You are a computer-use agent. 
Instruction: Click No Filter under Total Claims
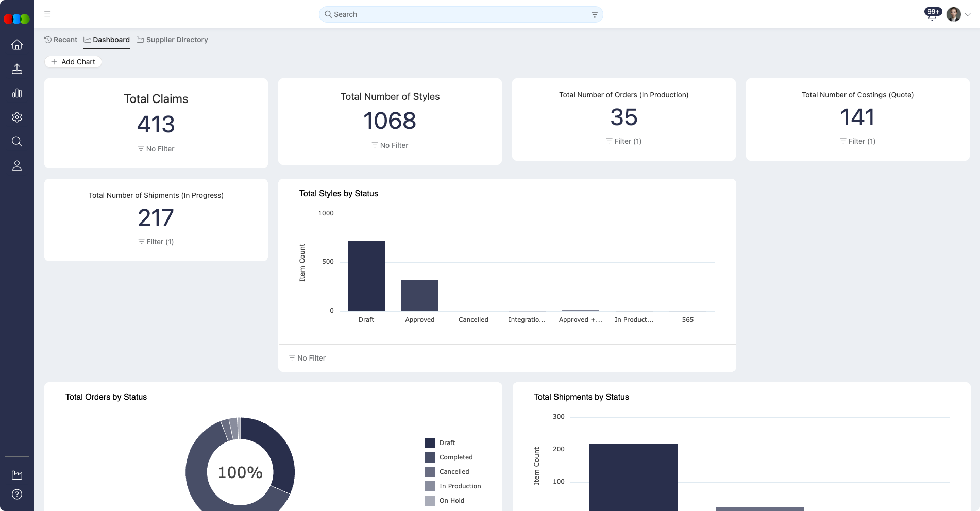(156, 149)
